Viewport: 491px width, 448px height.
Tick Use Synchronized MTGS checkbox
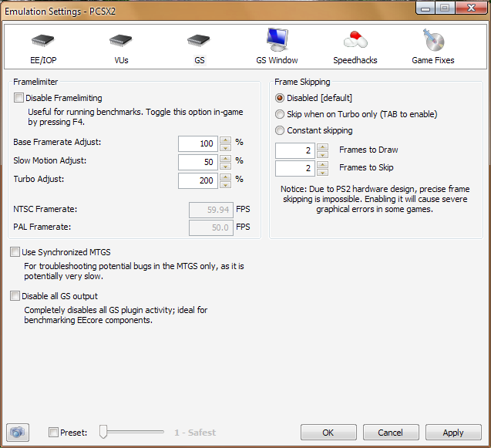15,252
